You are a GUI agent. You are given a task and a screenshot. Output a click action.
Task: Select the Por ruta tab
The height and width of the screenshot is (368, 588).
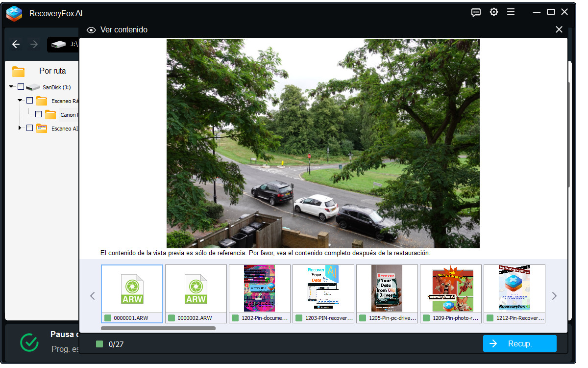(52, 71)
